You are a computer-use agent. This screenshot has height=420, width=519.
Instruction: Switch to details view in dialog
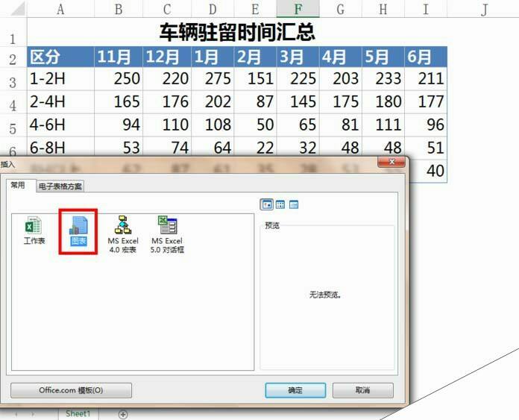click(294, 204)
